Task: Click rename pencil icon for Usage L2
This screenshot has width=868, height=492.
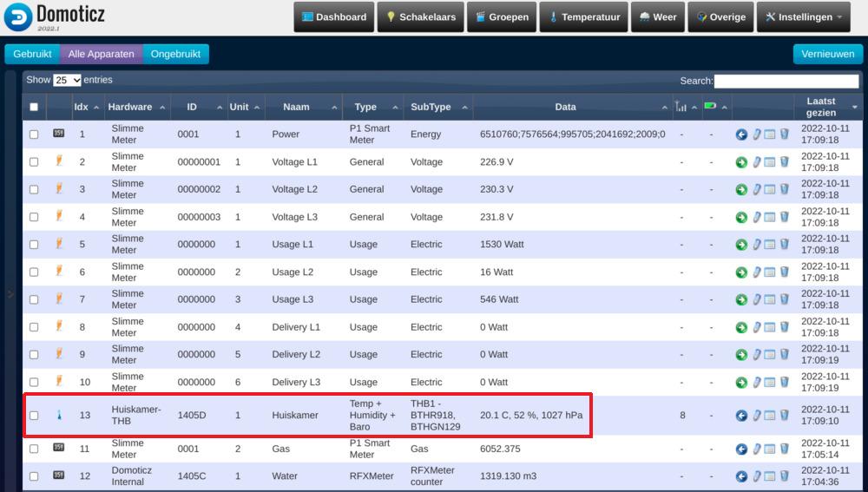Action: tap(757, 272)
